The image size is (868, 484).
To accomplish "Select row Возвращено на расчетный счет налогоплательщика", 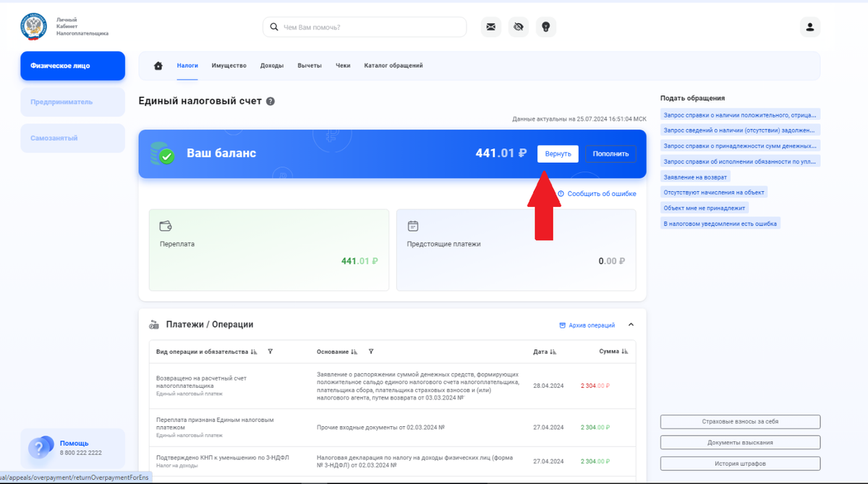I will point(392,386).
